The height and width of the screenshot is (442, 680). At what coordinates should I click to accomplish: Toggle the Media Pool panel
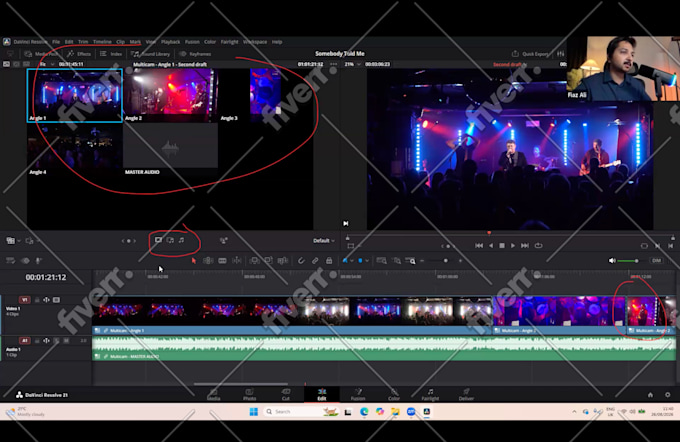tap(42, 54)
